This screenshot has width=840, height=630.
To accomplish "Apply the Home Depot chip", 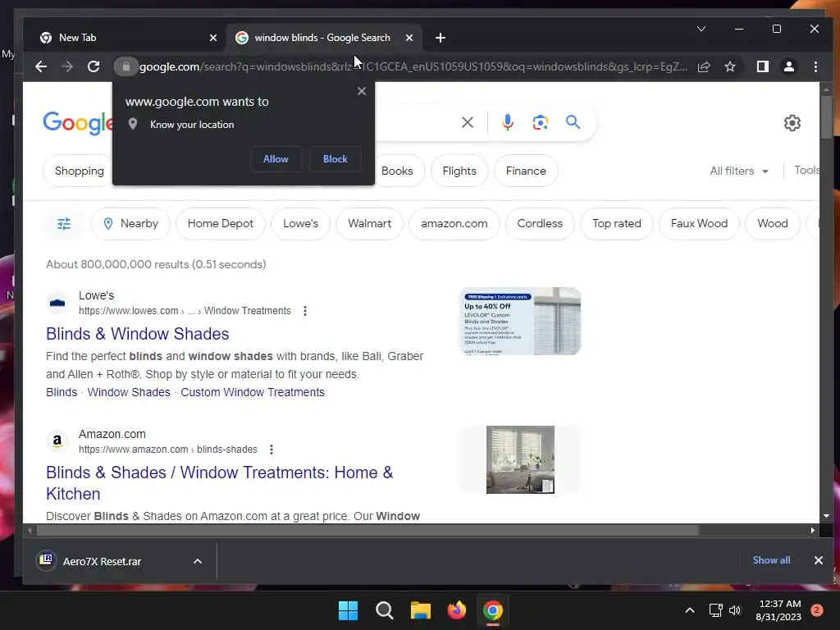I will 220,223.
